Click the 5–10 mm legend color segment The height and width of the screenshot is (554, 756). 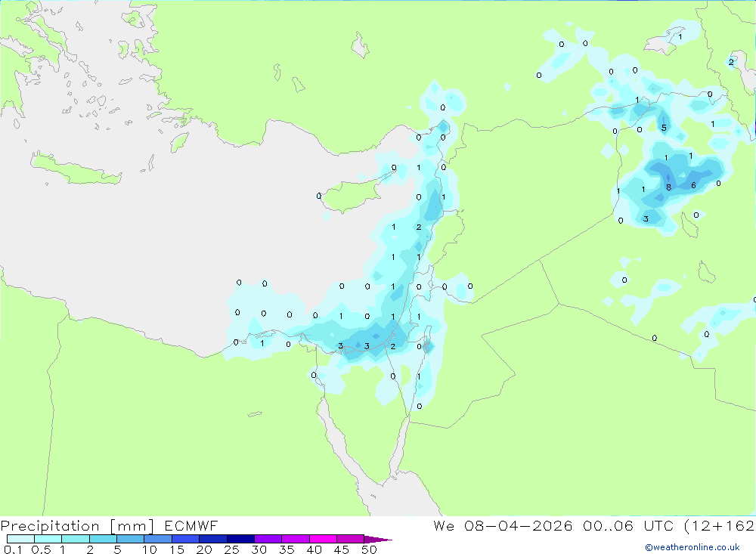click(130, 539)
